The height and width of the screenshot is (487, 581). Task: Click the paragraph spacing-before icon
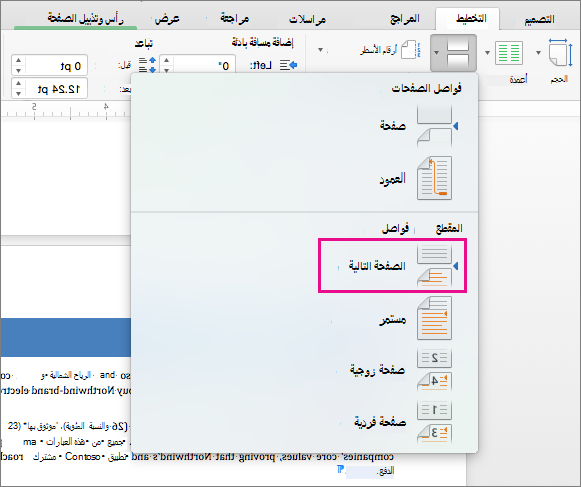pos(147,65)
